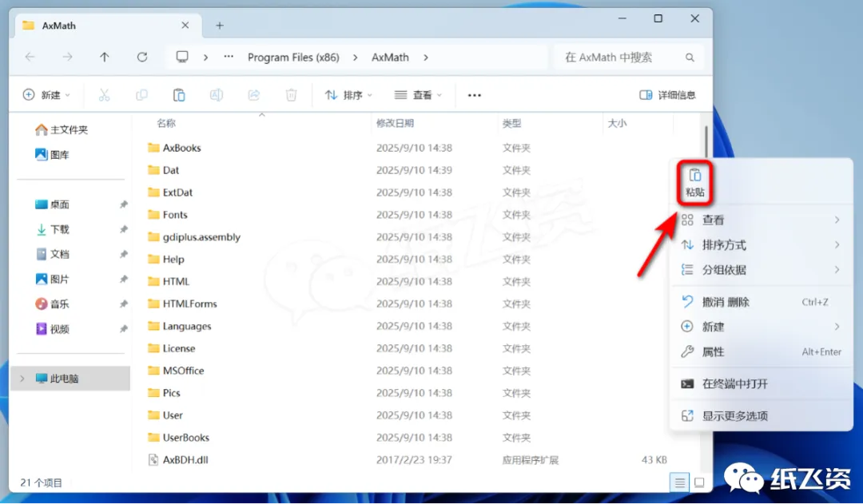Open 桌面 in quick access
The width and height of the screenshot is (863, 504).
click(x=52, y=204)
